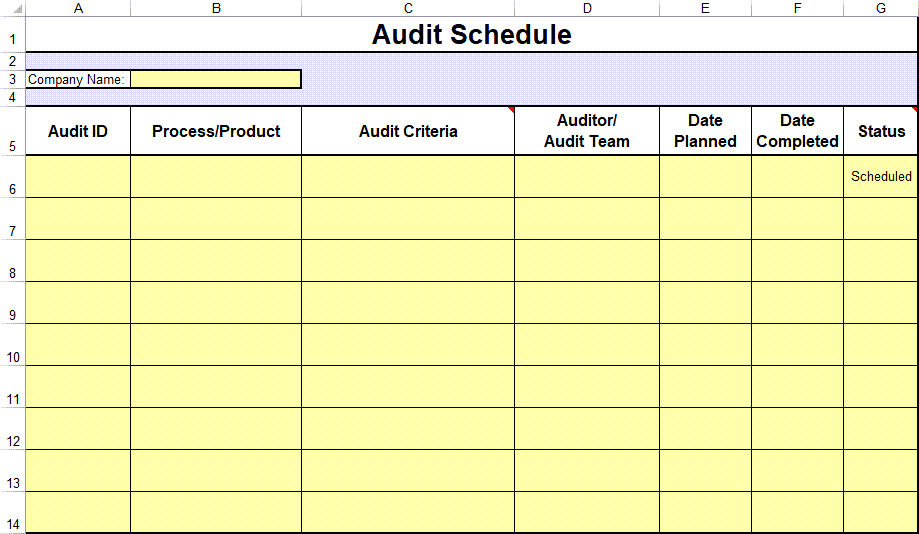Click the Process/Product header cell
Image resolution: width=919 pixels, height=534 pixels.
(216, 131)
